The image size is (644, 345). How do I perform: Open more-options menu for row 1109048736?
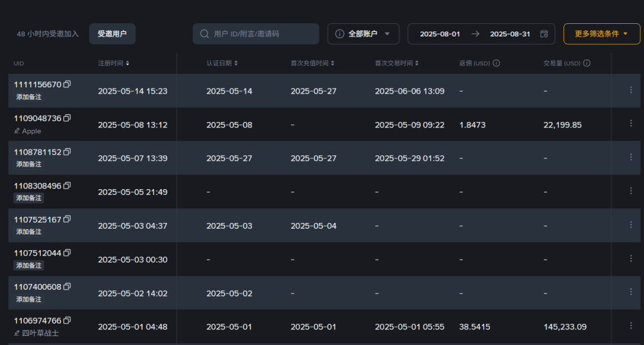[x=631, y=123]
